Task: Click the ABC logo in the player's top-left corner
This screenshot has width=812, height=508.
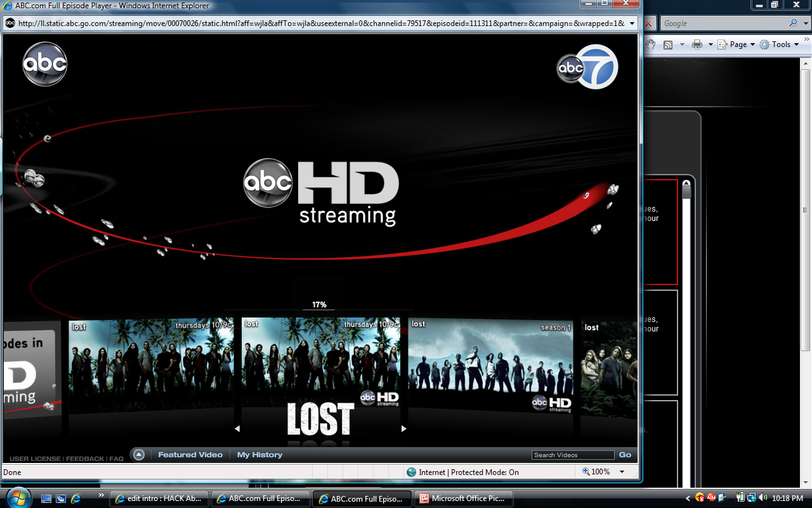Action: click(45, 64)
